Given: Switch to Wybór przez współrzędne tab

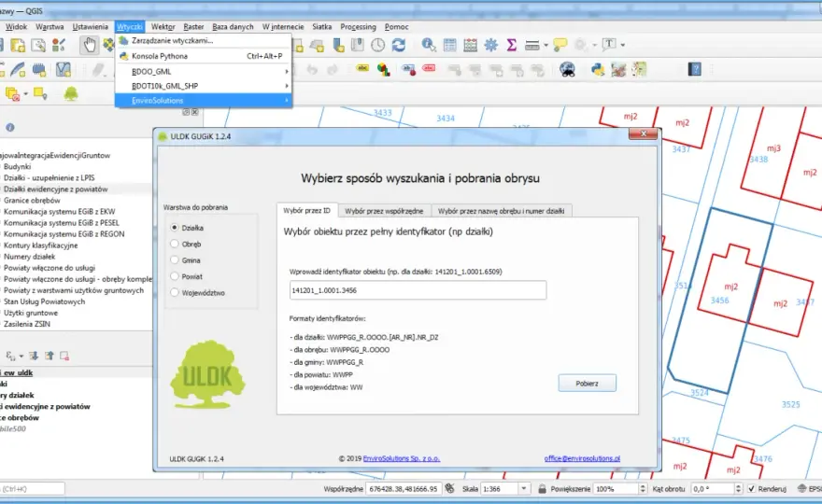Looking at the screenshot, I should [x=384, y=211].
